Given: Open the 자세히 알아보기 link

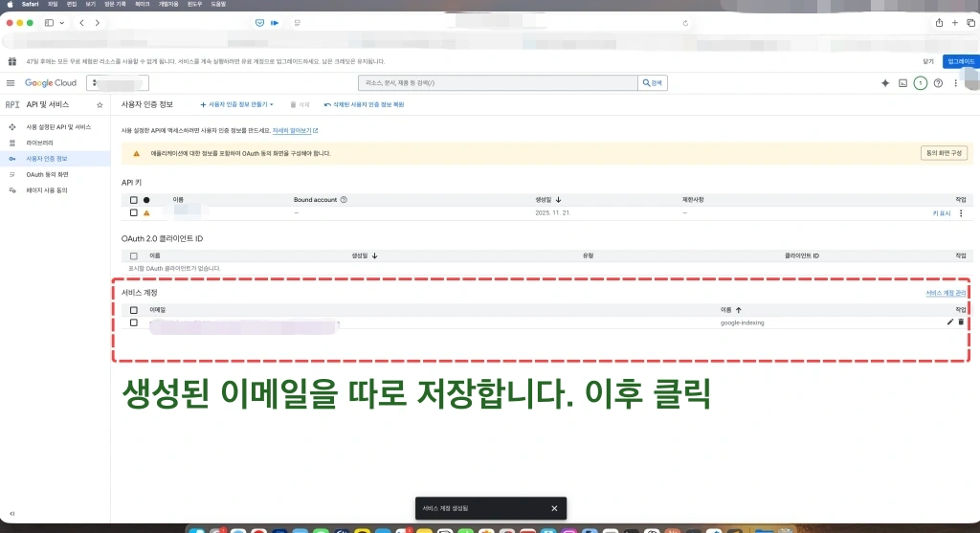Looking at the screenshot, I should (295, 130).
